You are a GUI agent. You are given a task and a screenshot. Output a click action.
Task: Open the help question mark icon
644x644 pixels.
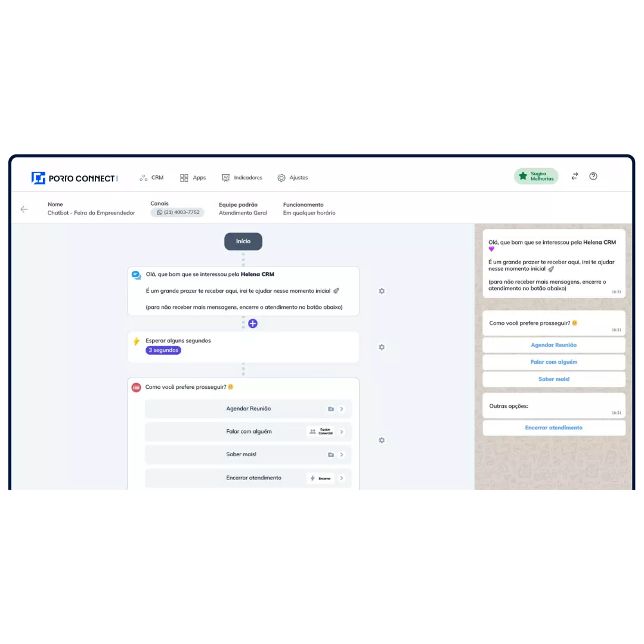593,177
